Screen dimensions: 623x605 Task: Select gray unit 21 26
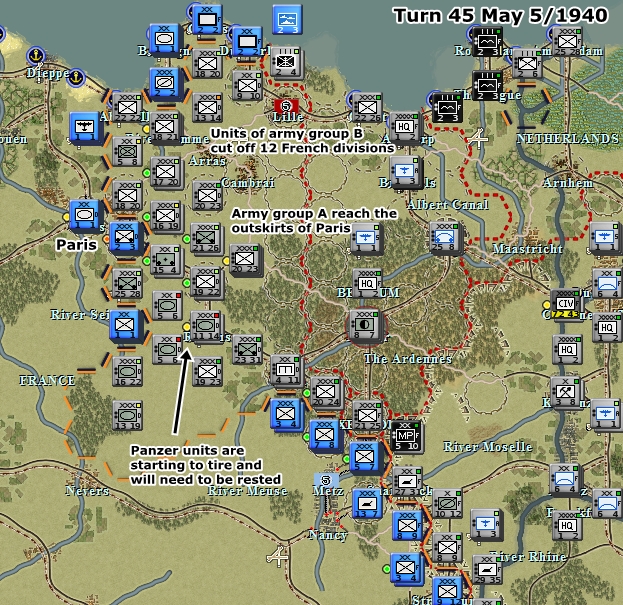click(x=205, y=238)
